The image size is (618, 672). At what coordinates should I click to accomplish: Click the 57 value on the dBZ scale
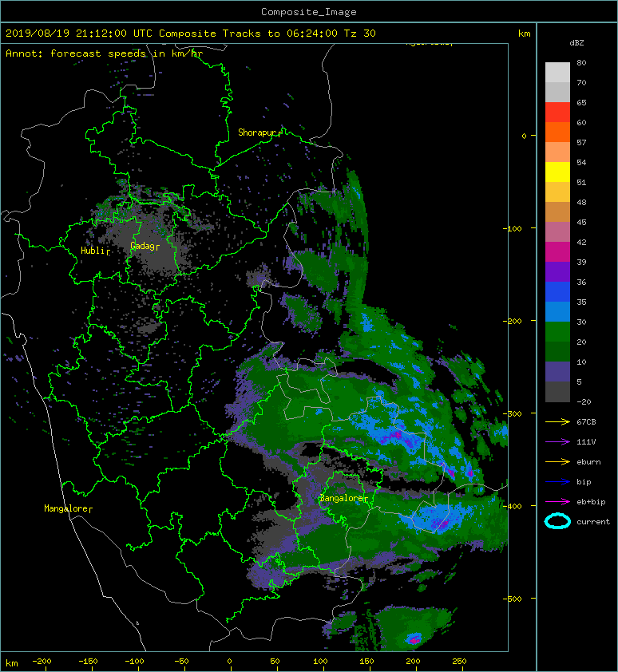tap(581, 142)
